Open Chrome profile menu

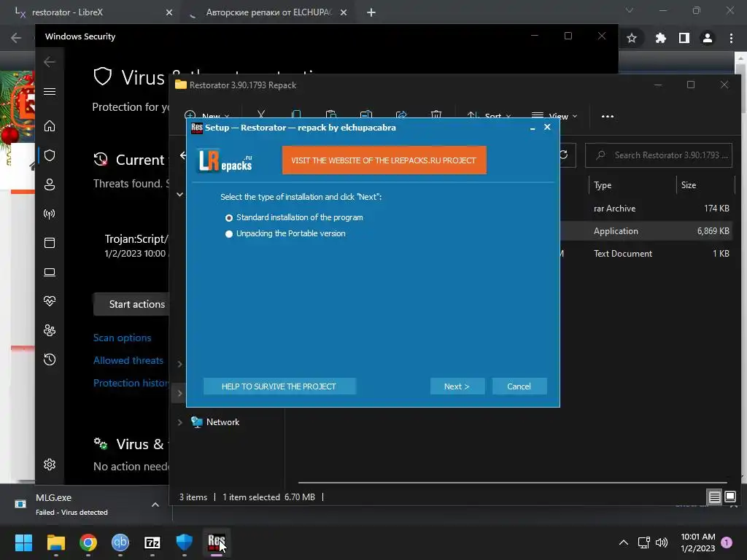click(x=708, y=38)
